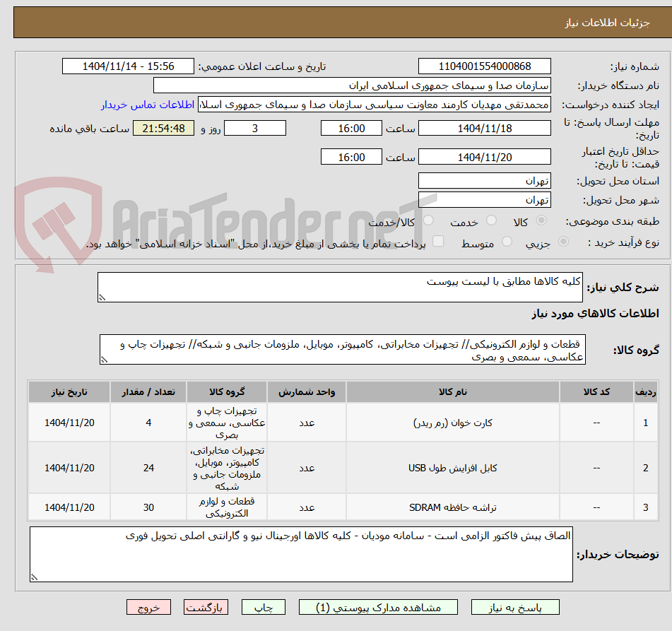This screenshot has width=672, height=631.
Task: Click the استان محل تحویل field تهران
Action: [484, 180]
